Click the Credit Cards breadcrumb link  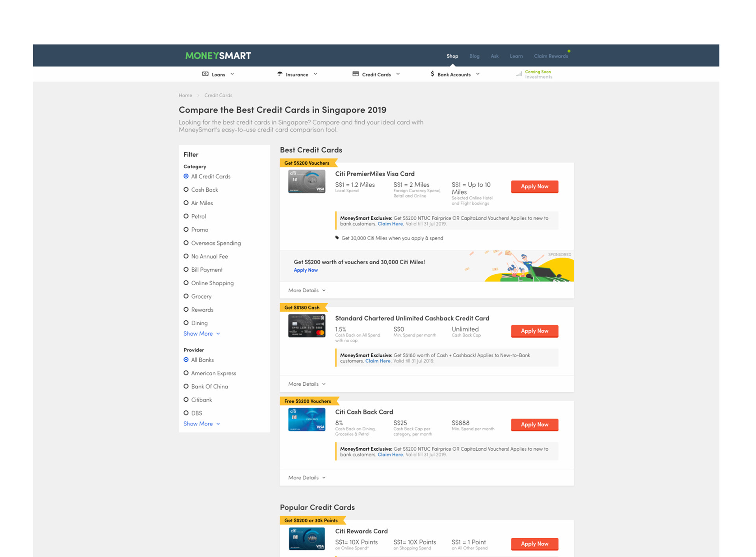[218, 95]
